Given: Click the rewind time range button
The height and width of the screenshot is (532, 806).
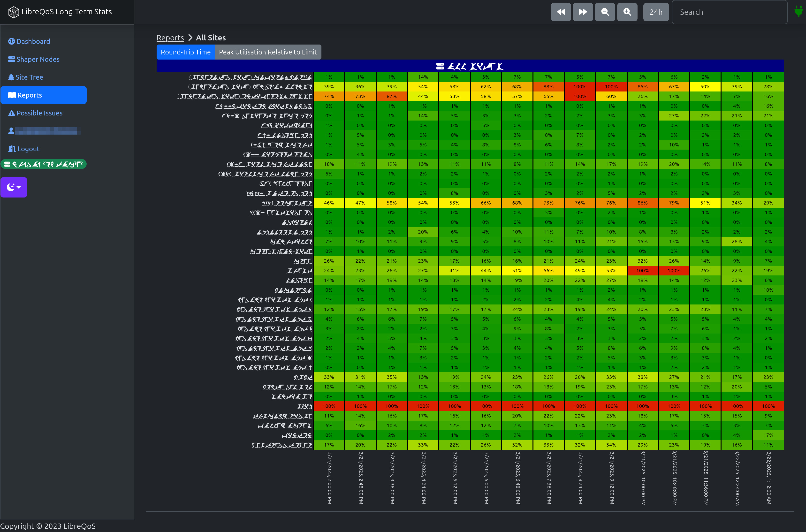Looking at the screenshot, I should click(561, 12).
